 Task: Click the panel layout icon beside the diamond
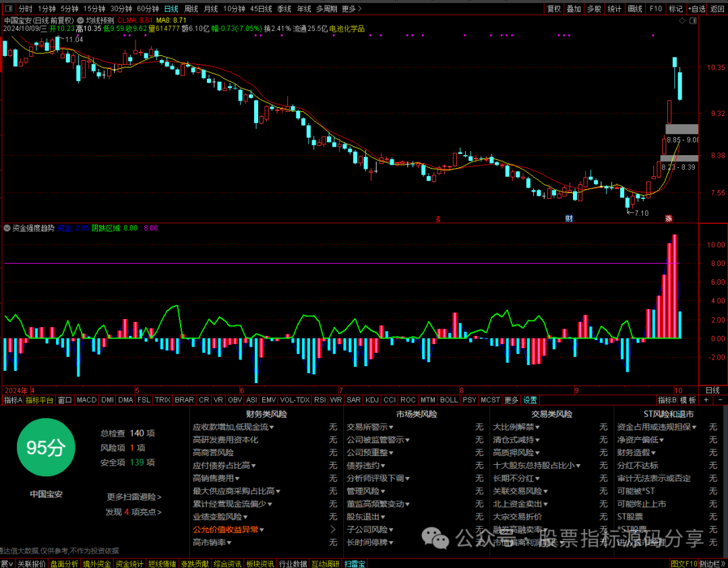693,21
